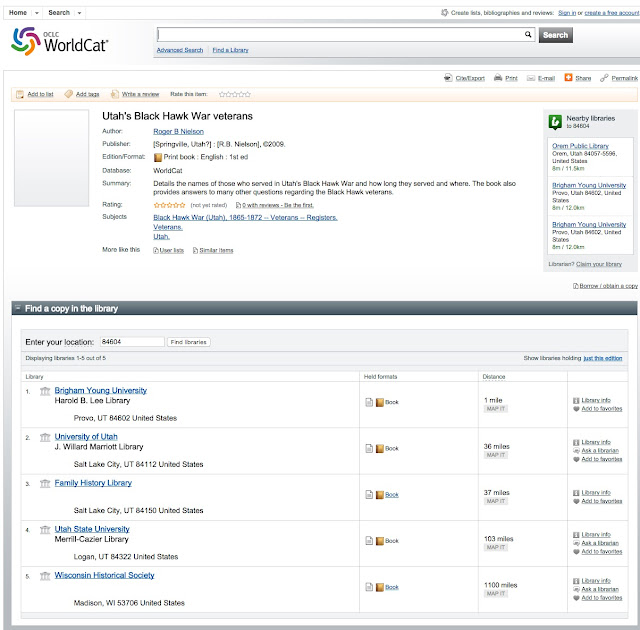Open Black Hawk War (Utah) subject link

coord(245,218)
